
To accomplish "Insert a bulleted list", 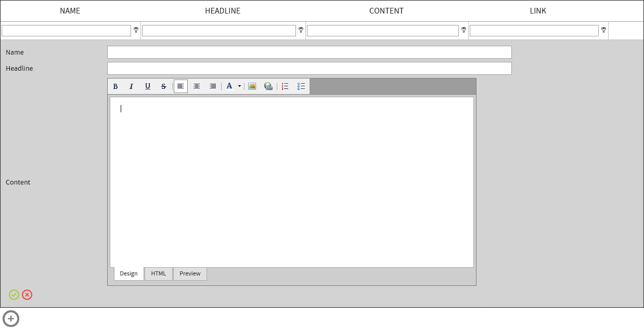I will 301,86.
